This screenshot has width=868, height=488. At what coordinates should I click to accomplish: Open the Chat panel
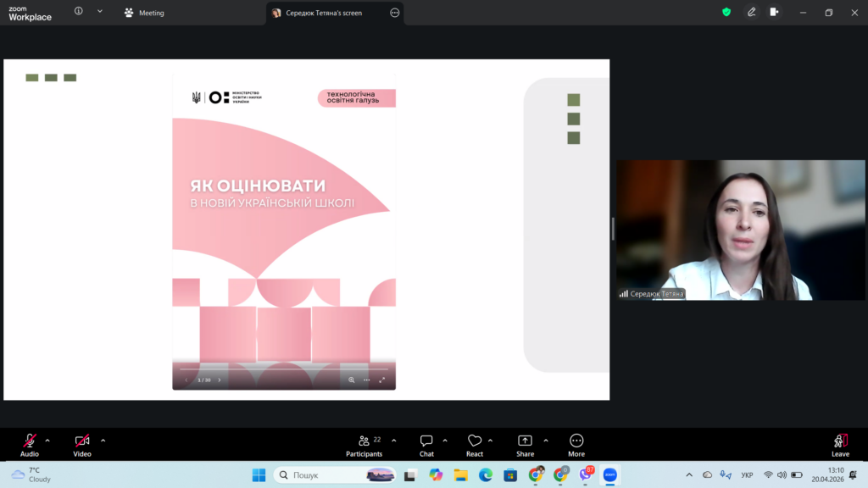[x=426, y=445]
